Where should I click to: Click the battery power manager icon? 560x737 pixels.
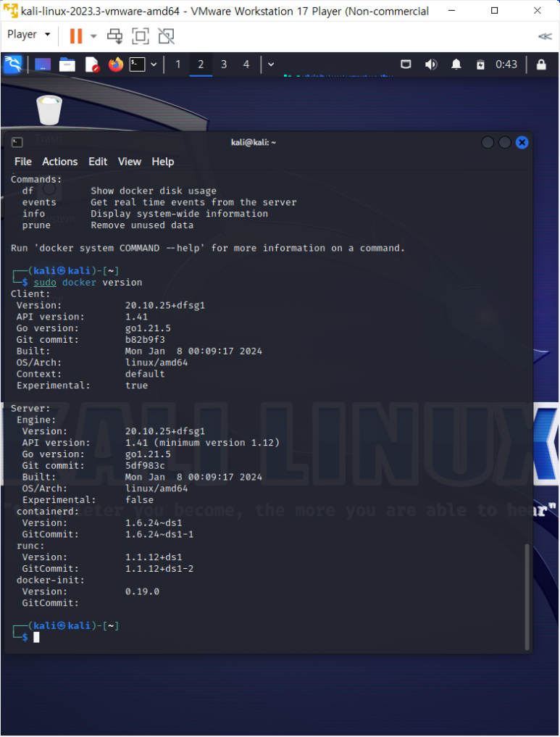480,64
